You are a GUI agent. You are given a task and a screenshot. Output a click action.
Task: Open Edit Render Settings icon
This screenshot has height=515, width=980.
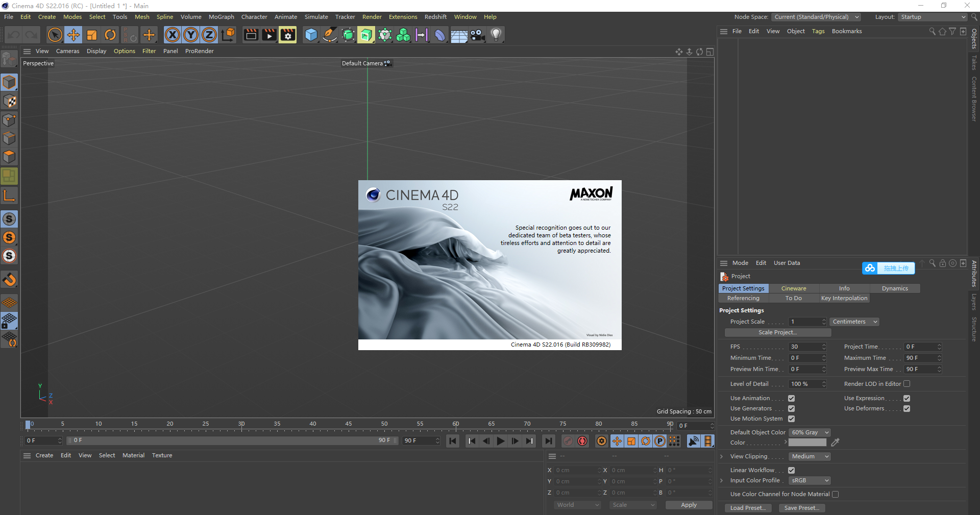[288, 35]
